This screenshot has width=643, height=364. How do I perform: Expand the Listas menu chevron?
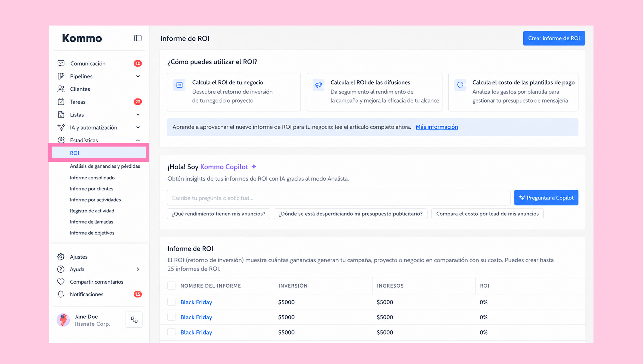click(138, 114)
